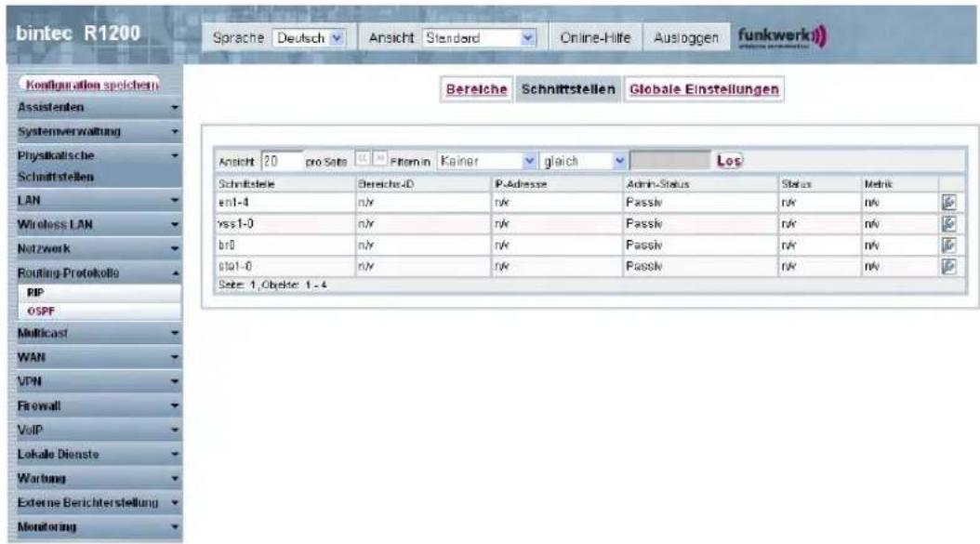Click the Los filter button
This screenshot has width=980, height=544.
[729, 161]
